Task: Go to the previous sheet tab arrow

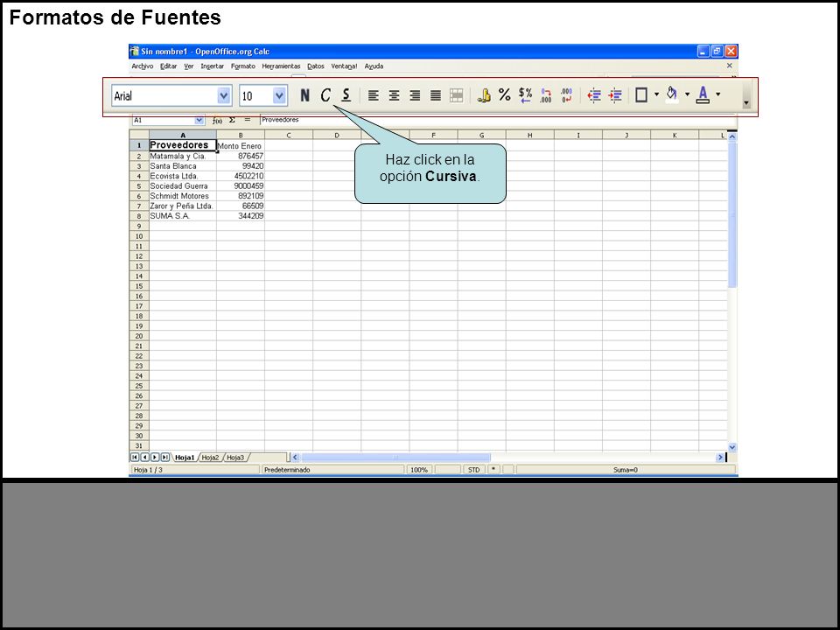Action: 145,458
